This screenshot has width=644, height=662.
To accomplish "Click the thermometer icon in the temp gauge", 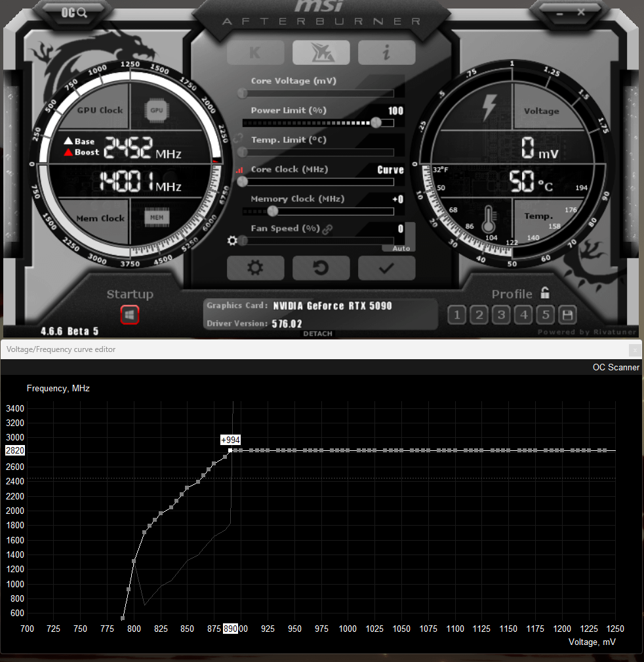I will click(x=489, y=220).
